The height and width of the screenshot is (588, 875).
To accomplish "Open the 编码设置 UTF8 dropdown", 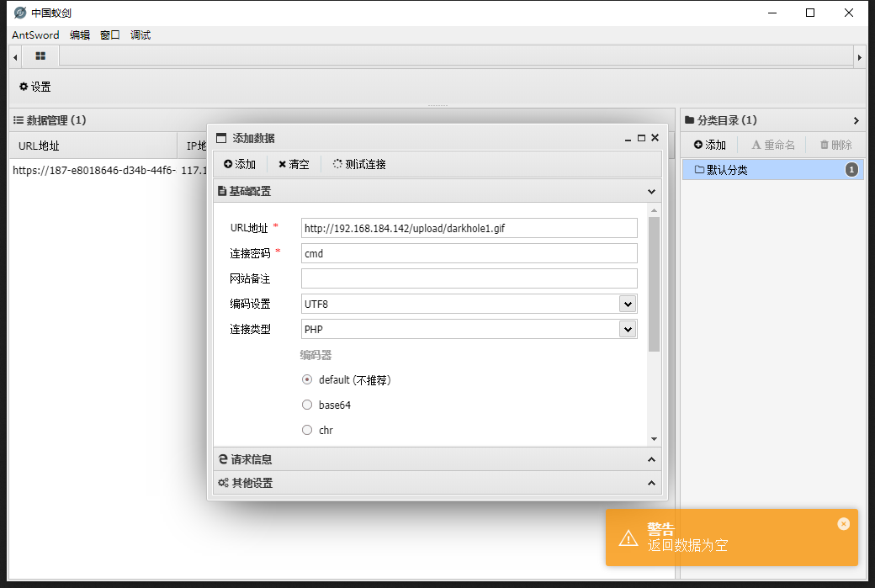I will 628,304.
